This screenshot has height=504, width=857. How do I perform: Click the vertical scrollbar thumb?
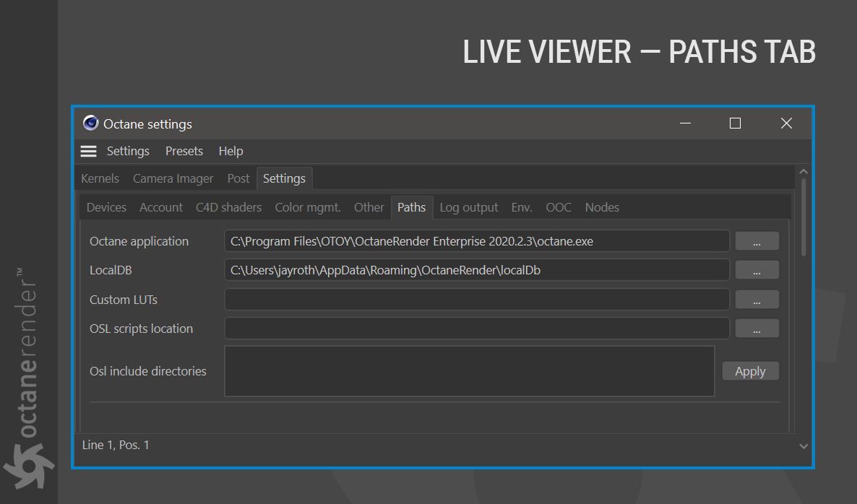click(804, 217)
